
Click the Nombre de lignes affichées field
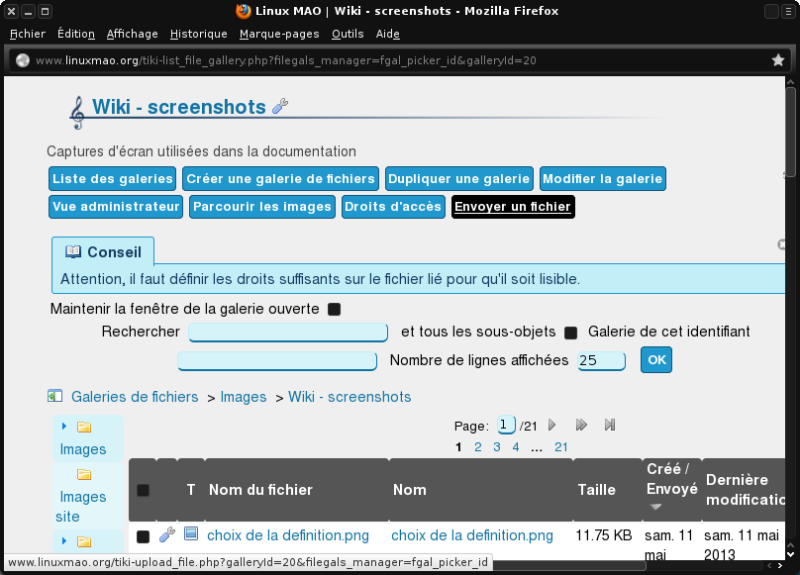[602, 361]
